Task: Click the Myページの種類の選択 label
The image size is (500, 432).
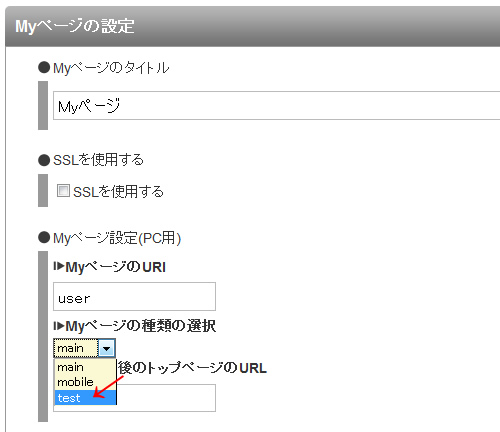Action: point(140,326)
